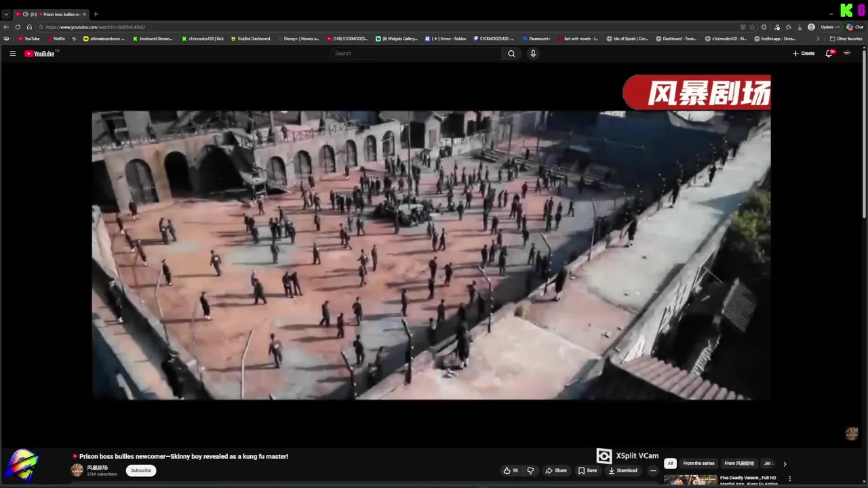Click the browser home icon

coord(29,27)
